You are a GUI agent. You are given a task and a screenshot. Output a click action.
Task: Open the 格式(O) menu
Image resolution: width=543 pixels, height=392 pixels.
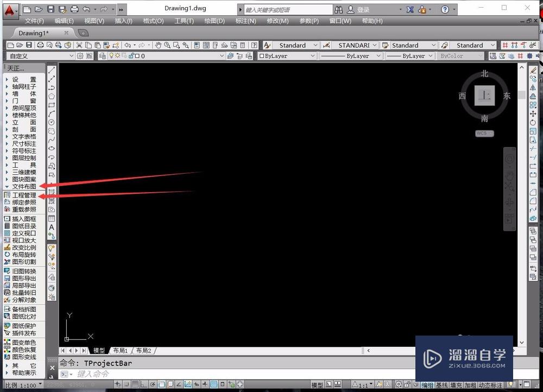coord(153,21)
